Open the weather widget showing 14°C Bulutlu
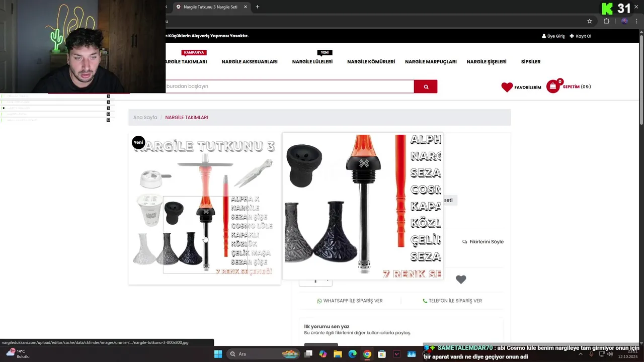This screenshot has height=362, width=644. [x=18, y=354]
